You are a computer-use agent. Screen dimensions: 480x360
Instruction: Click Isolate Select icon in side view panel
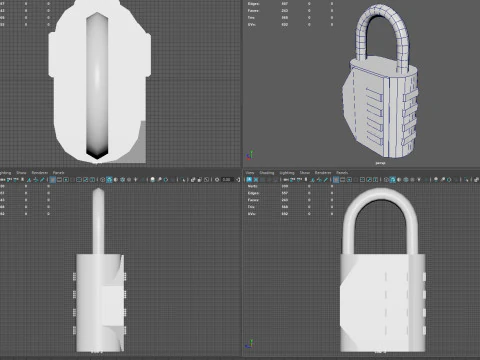pyautogui.click(x=182, y=179)
